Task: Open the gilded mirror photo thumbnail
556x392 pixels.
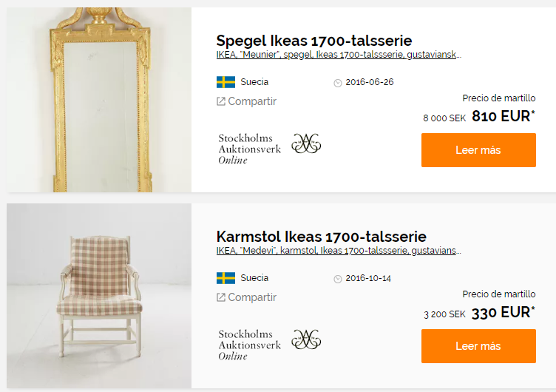Action: click(x=99, y=100)
